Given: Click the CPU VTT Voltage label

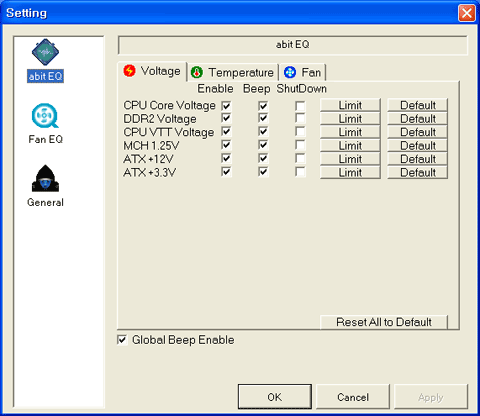Looking at the screenshot, I should (169, 132).
